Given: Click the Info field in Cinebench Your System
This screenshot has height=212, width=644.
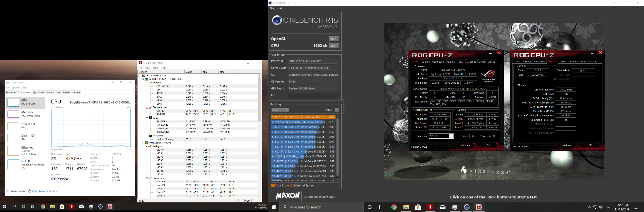Looking at the screenshot, I should coord(313,95).
